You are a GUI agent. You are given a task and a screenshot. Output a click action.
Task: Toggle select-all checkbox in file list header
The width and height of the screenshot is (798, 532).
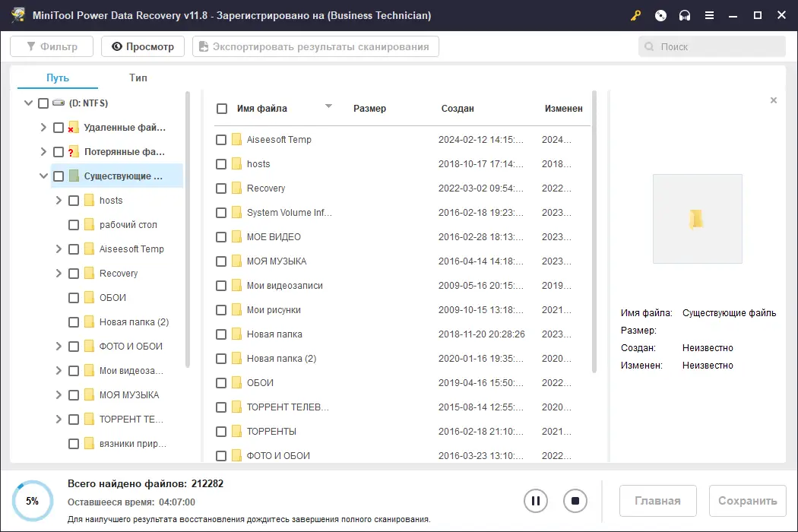tap(222, 109)
